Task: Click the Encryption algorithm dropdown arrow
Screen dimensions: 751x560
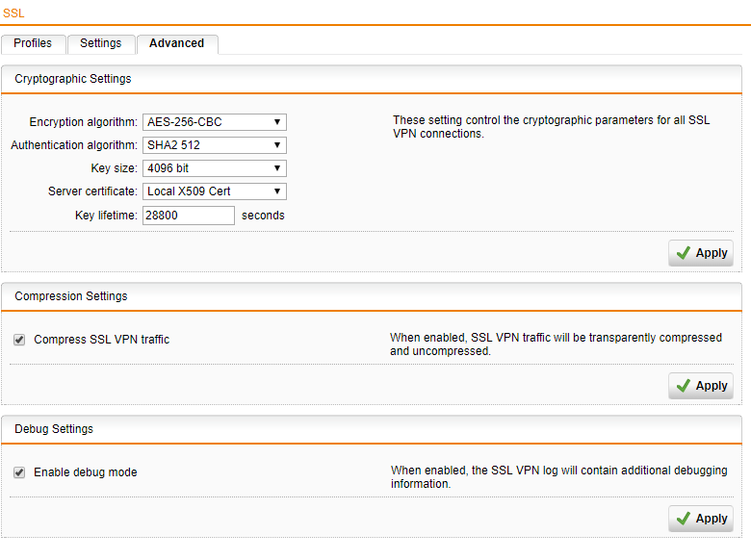Action: [x=277, y=122]
